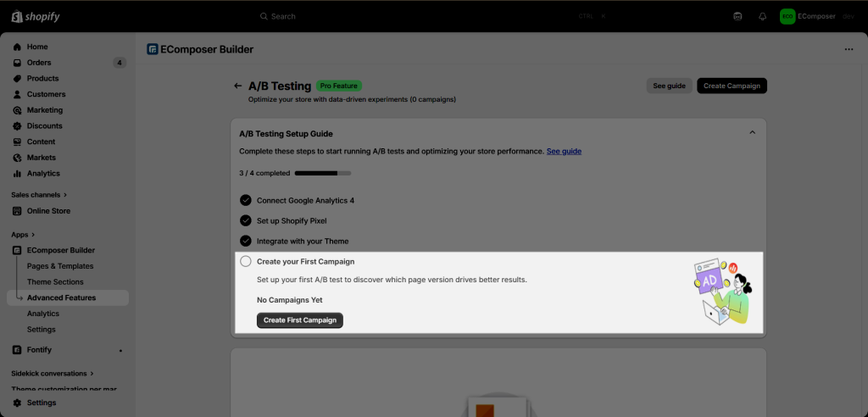This screenshot has width=868, height=417.
Task: Open the three-dot menu for EComposer Builder
Action: click(x=849, y=49)
